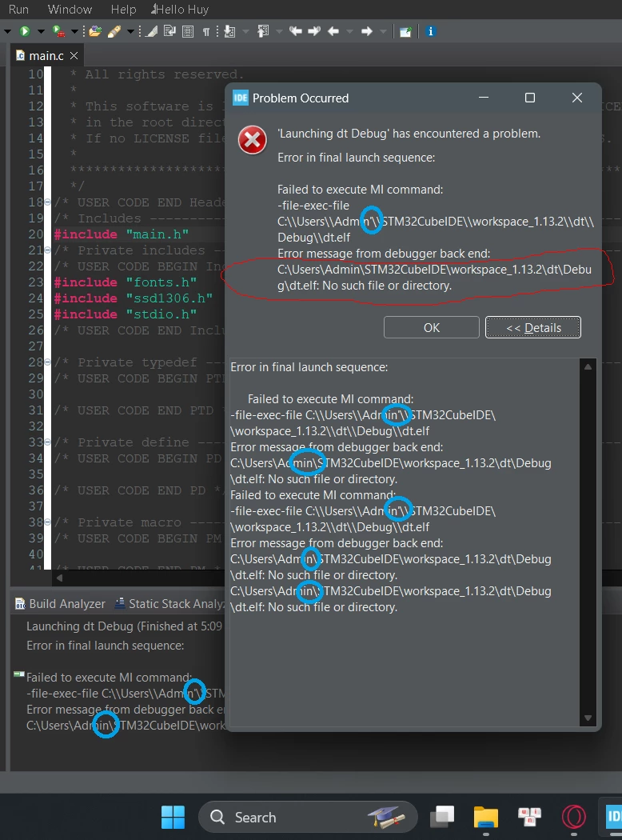
Task: Click OK in Problem Occurred dialog
Action: [432, 327]
